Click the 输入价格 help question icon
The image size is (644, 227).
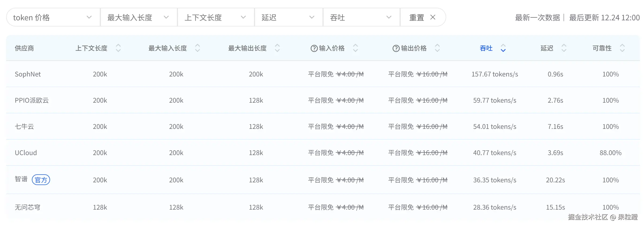(x=314, y=48)
